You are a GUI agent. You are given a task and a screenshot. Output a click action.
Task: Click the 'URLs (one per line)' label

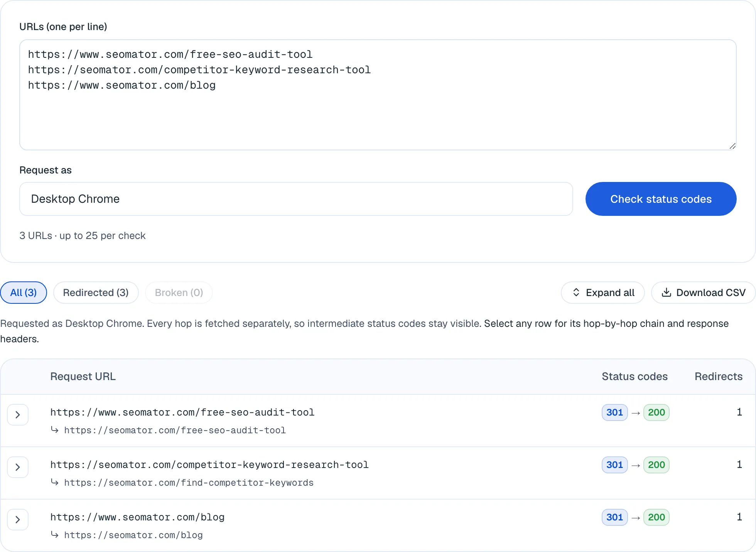[63, 27]
